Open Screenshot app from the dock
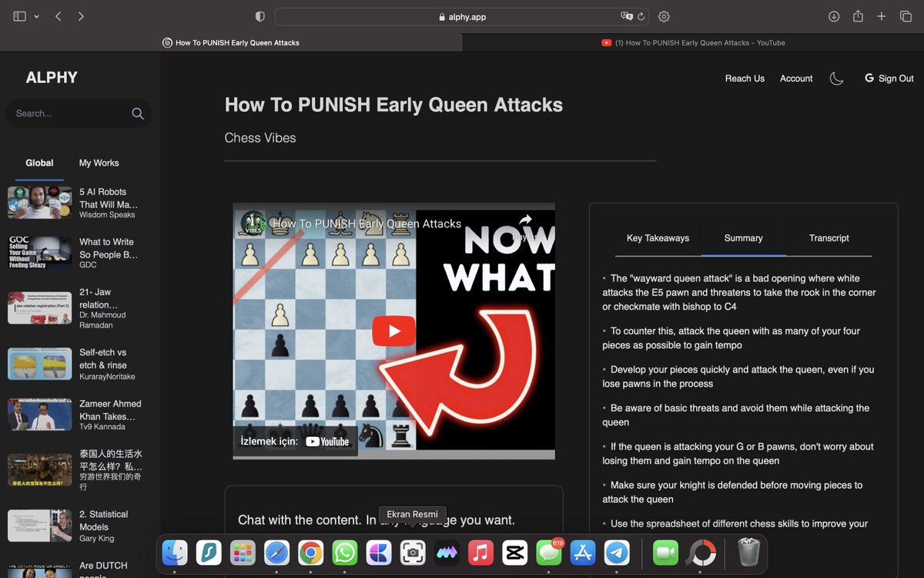924x578 pixels. coord(413,552)
